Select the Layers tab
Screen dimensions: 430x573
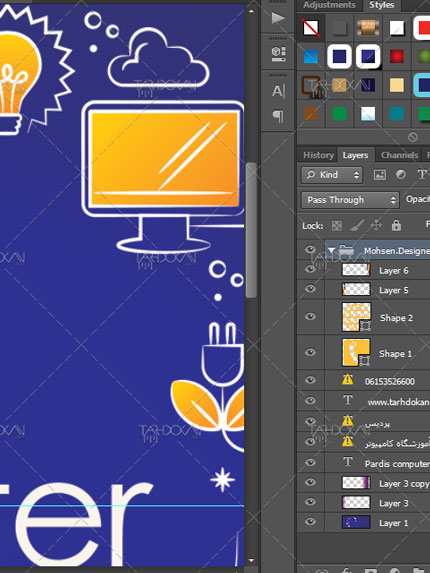[355, 156]
